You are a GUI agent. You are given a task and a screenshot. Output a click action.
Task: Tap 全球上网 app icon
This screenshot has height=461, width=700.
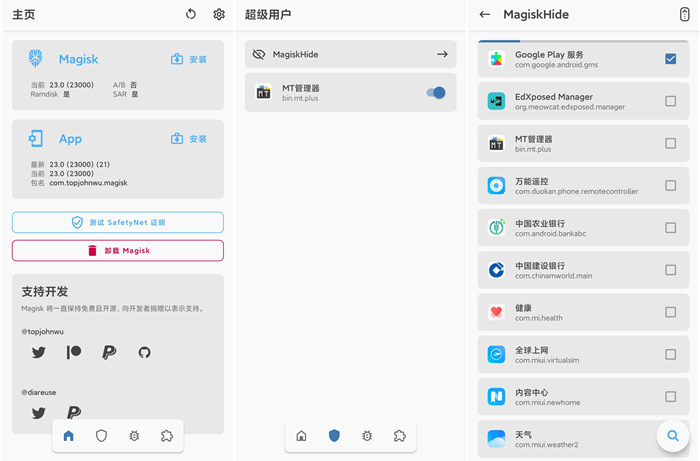(x=496, y=354)
